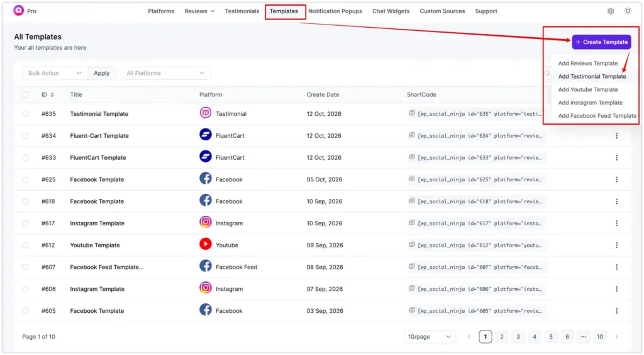The image size is (644, 355).
Task: Copy shortcode icon for row #606
Action: tap(411, 288)
